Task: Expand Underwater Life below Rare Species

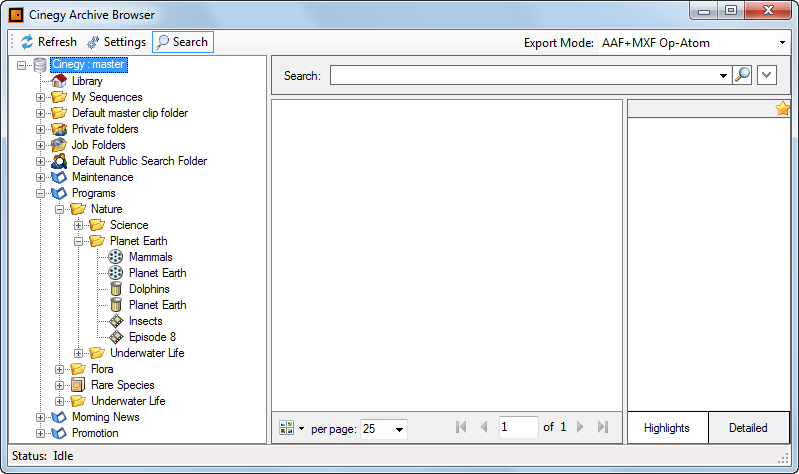Action: click(x=60, y=401)
